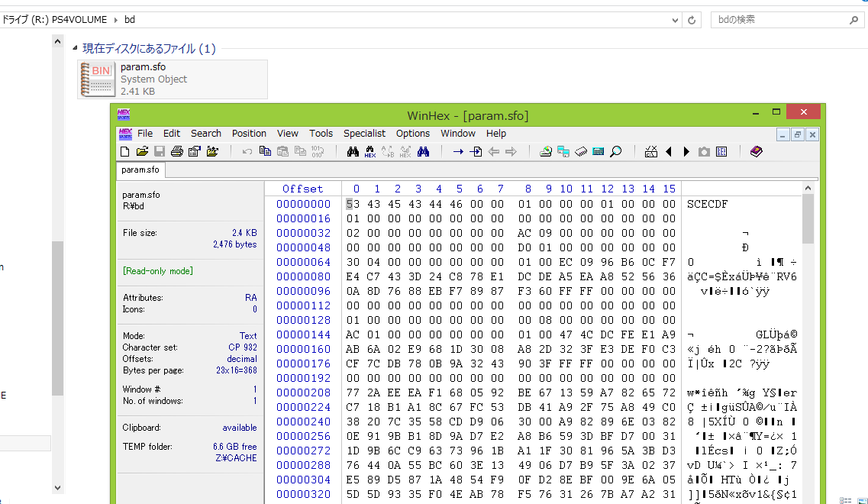This screenshot has width=868, height=504.
Task: Open the Edit menu
Action: click(172, 134)
